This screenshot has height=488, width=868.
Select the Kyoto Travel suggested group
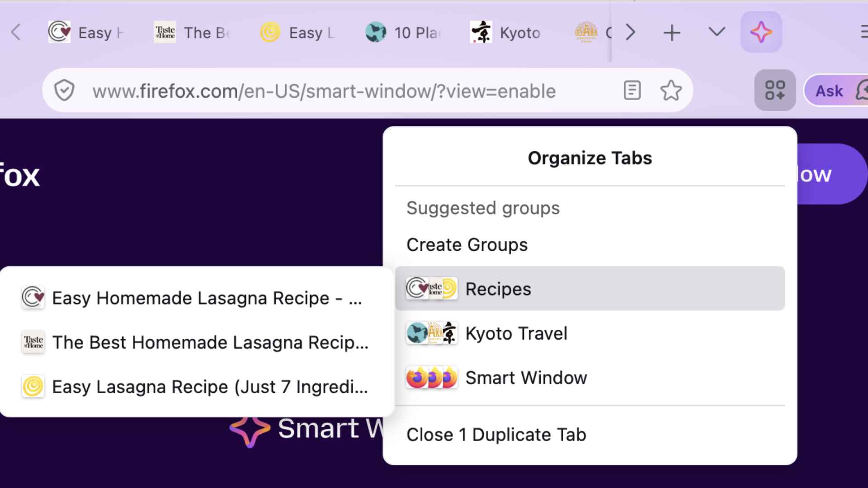(x=590, y=333)
